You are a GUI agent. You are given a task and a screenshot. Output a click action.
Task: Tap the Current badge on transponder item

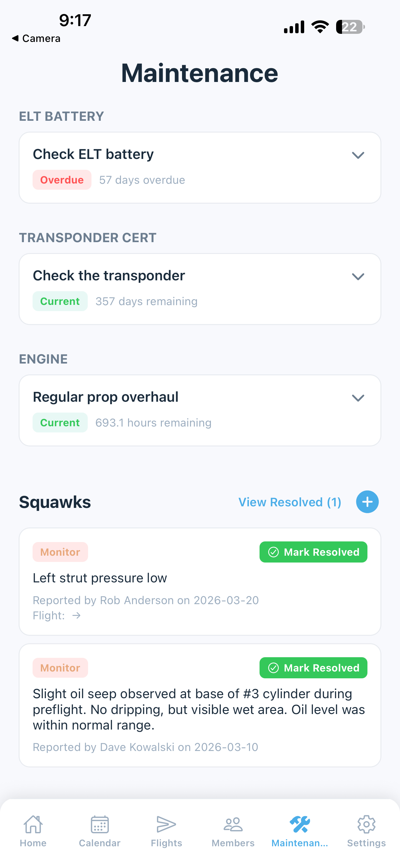[60, 301]
